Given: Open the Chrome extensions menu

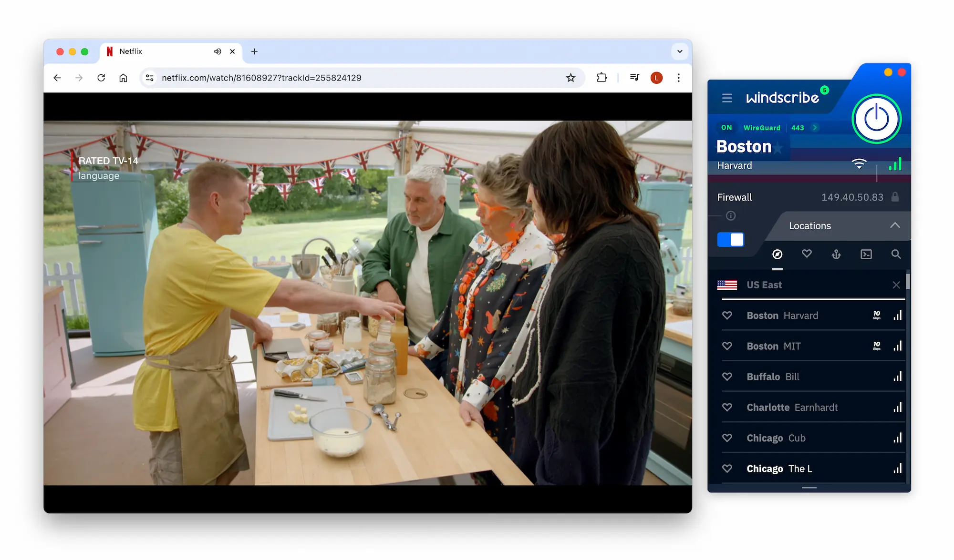Looking at the screenshot, I should coord(602,78).
